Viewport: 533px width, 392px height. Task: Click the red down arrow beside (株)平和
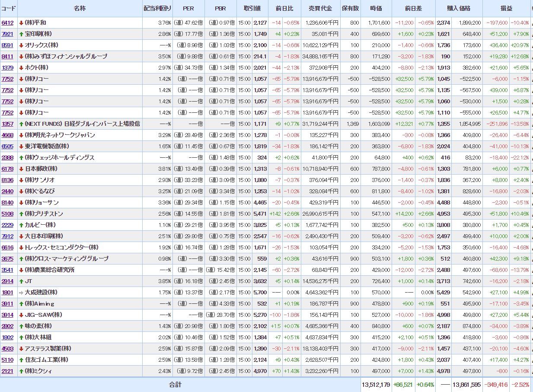coord(21,23)
